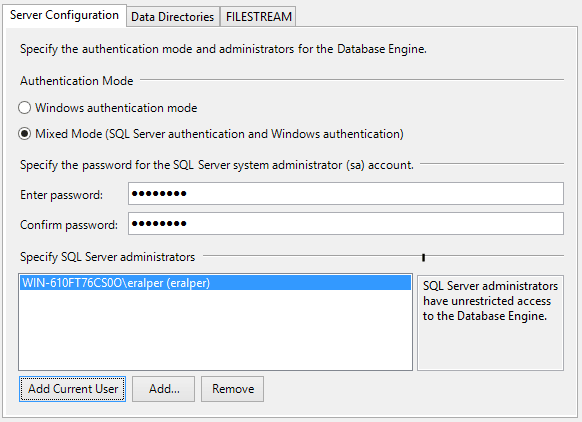Click the Remove button
Image resolution: width=582 pixels, height=422 pixels.
232,389
